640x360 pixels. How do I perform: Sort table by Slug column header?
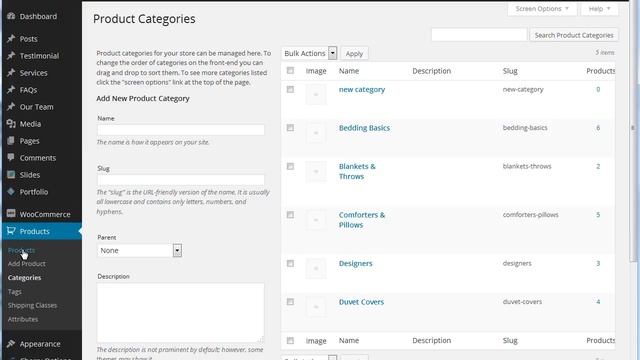[510, 71]
